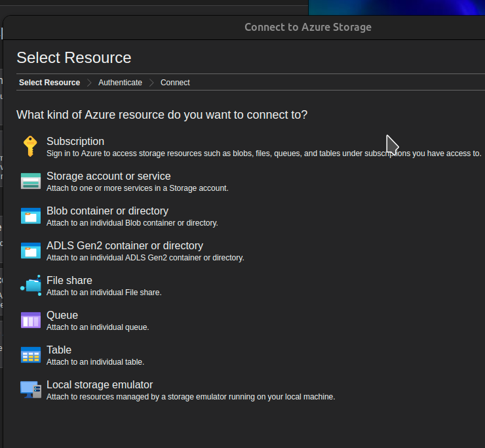Click the Storage account or service icon
This screenshot has height=448, width=485.
pos(31,181)
